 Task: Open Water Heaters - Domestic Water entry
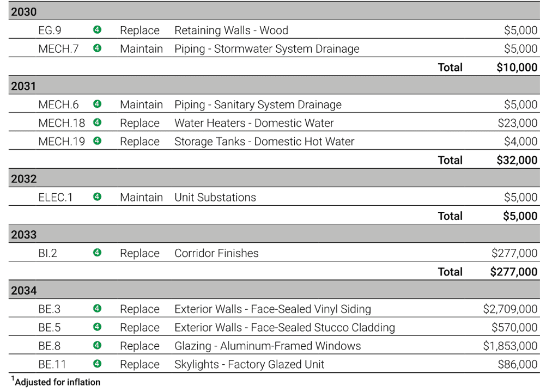254,123
